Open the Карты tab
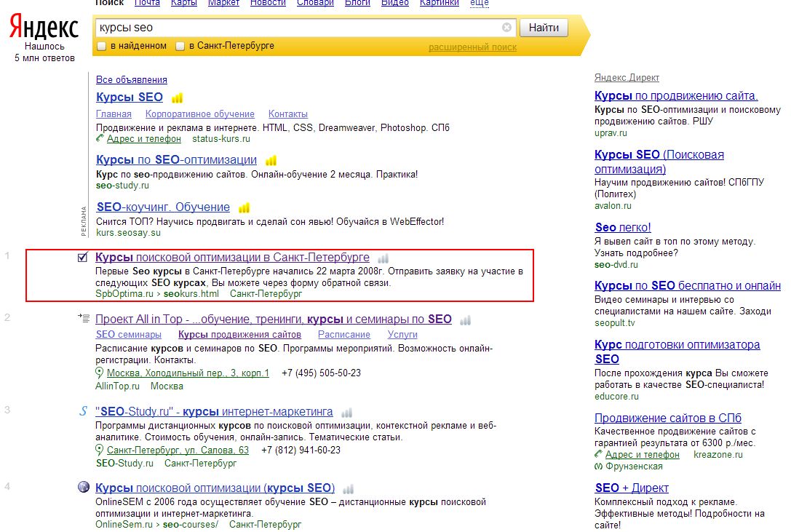The width and height of the screenshot is (791, 532). (x=183, y=3)
